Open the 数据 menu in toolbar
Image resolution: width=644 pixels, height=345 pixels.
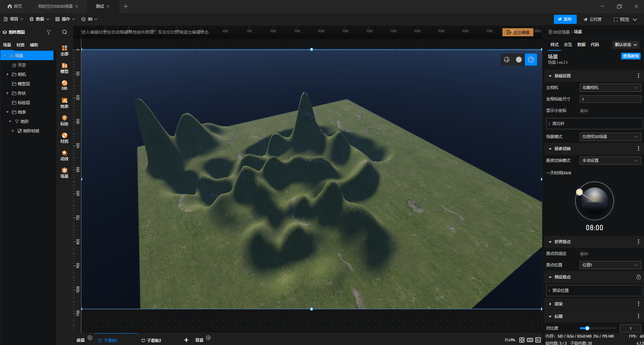39,19
